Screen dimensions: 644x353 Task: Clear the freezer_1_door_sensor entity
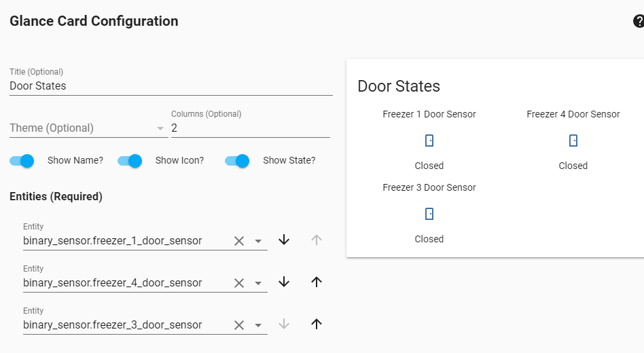(239, 241)
